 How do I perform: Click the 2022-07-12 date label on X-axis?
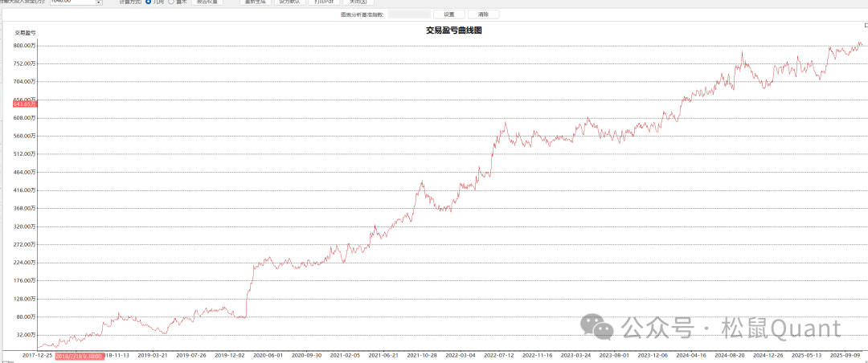coord(497,354)
